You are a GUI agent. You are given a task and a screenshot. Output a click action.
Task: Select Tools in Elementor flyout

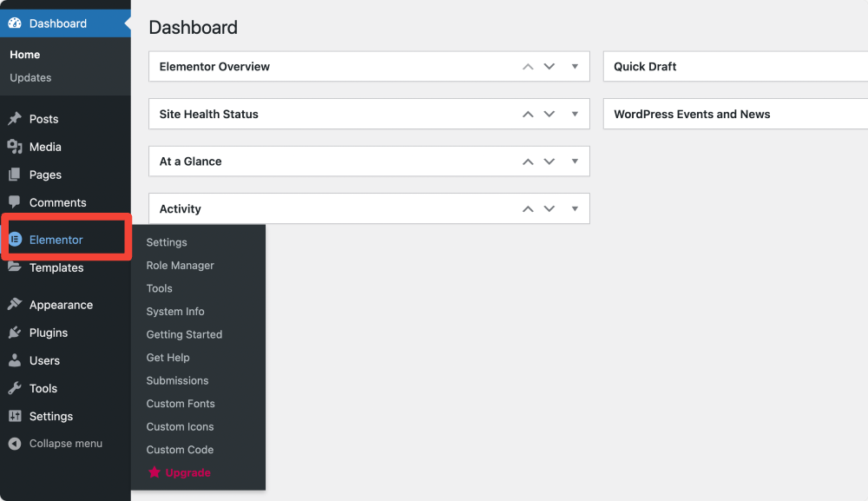click(160, 288)
